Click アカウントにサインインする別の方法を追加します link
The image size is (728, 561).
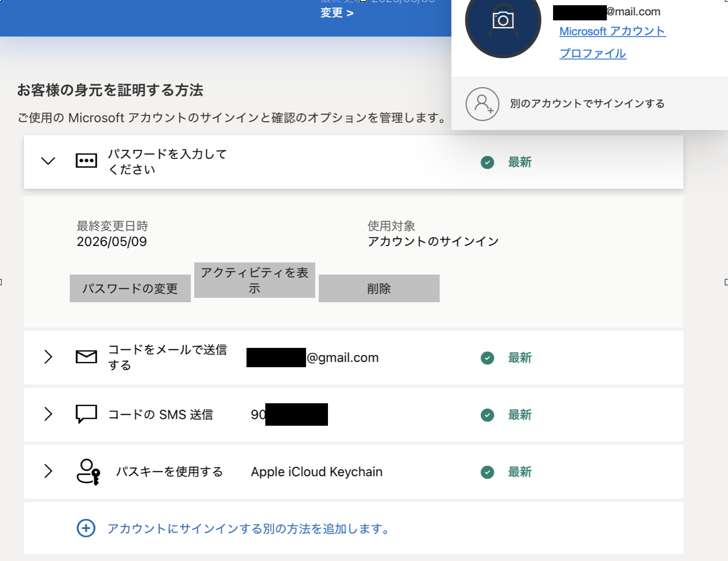pyautogui.click(x=249, y=529)
